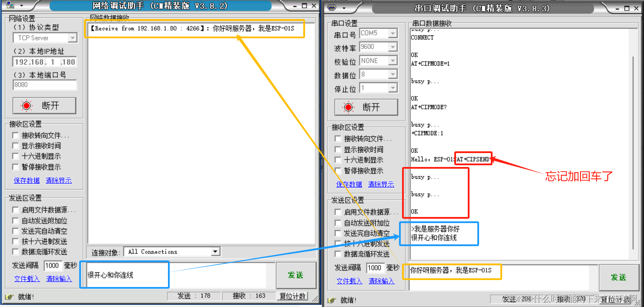Open the 波特率 9600 dropdown
Image resolution: width=644 pixels, height=307 pixels.
[x=394, y=47]
